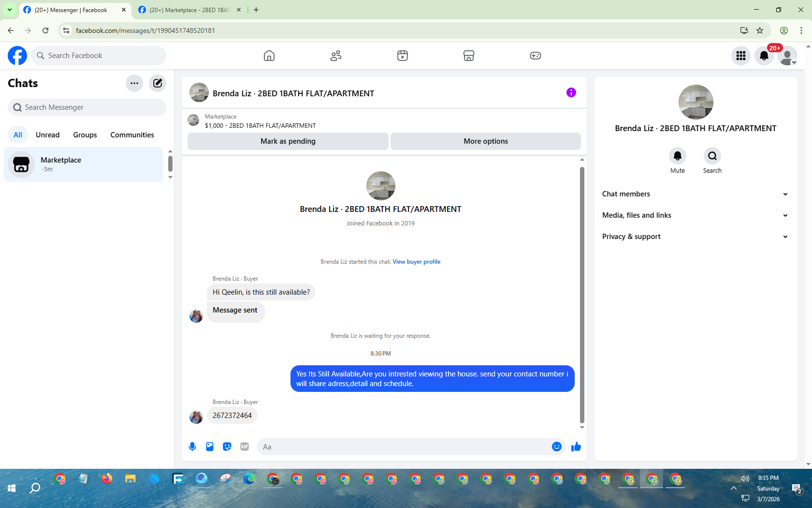
Task: Click the More options button
Action: pyautogui.click(x=486, y=141)
